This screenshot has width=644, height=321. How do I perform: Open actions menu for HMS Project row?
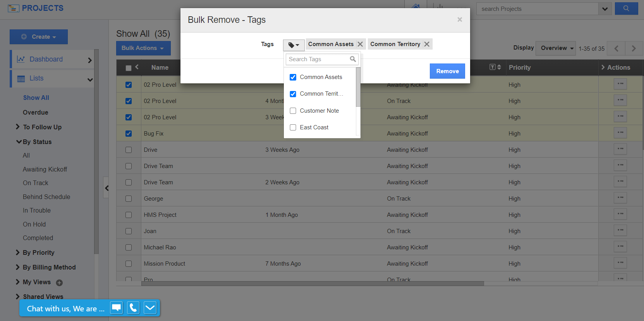tap(620, 214)
